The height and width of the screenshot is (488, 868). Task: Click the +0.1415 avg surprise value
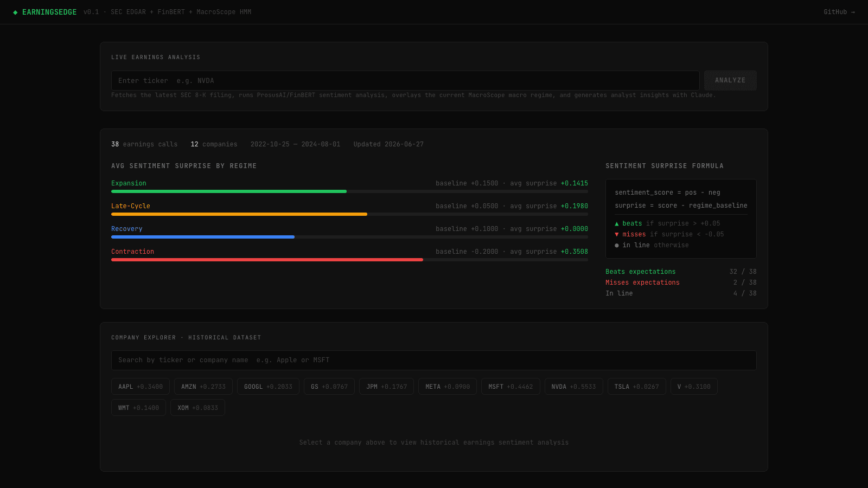(x=575, y=183)
